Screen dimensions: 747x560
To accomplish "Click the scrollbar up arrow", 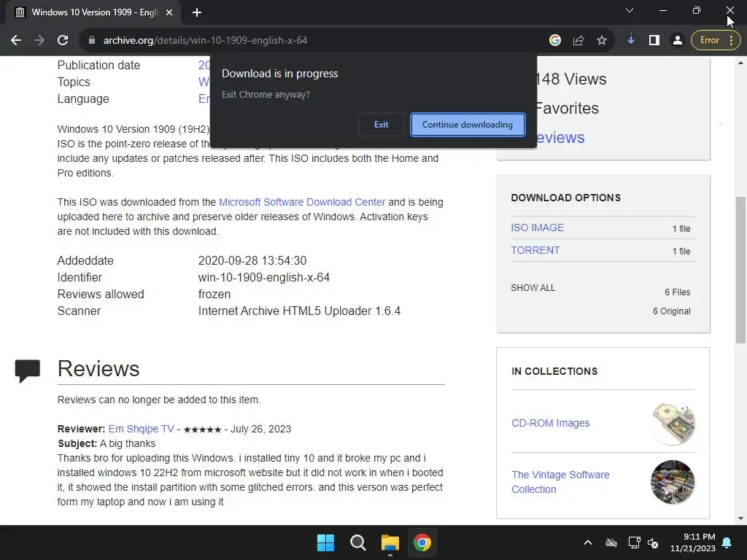I will (x=740, y=63).
